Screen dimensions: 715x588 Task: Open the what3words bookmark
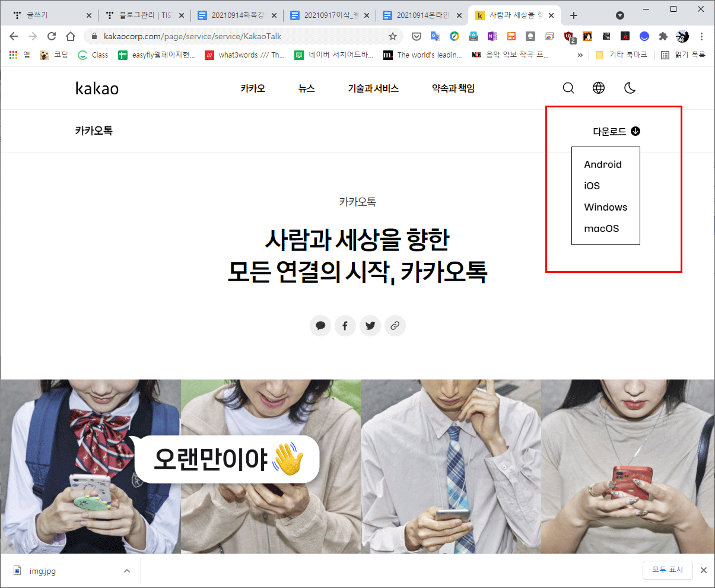click(x=244, y=55)
